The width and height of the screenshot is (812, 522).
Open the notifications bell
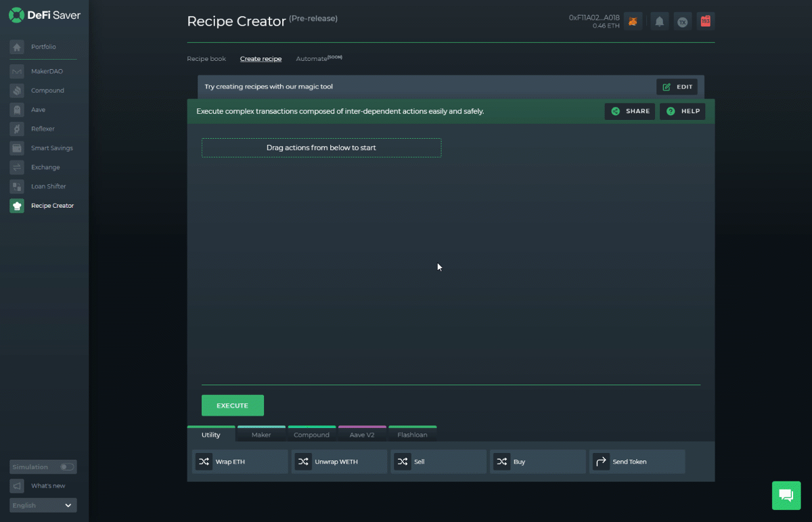(x=659, y=21)
